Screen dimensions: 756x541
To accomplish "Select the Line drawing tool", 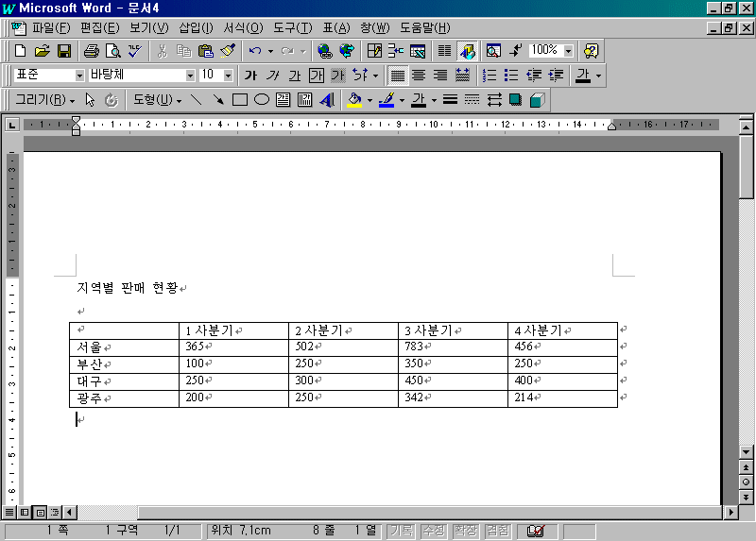I will tap(196, 100).
